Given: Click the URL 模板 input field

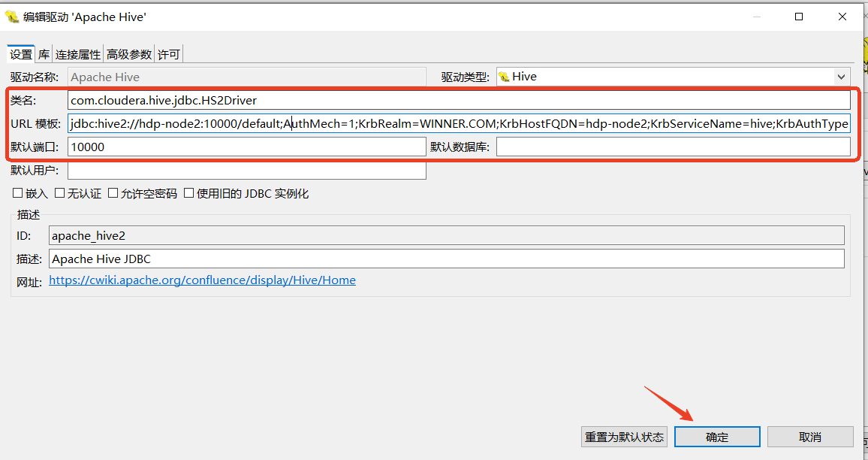Looking at the screenshot, I should tap(459, 123).
